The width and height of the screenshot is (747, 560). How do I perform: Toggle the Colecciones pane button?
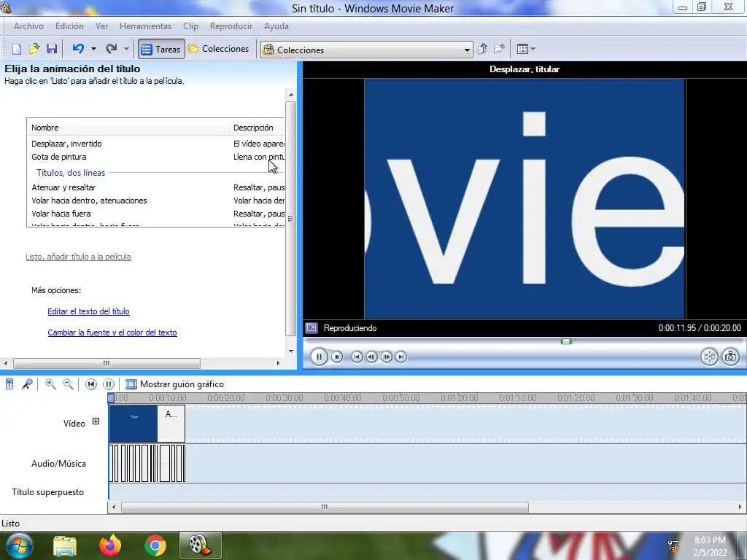coord(219,49)
